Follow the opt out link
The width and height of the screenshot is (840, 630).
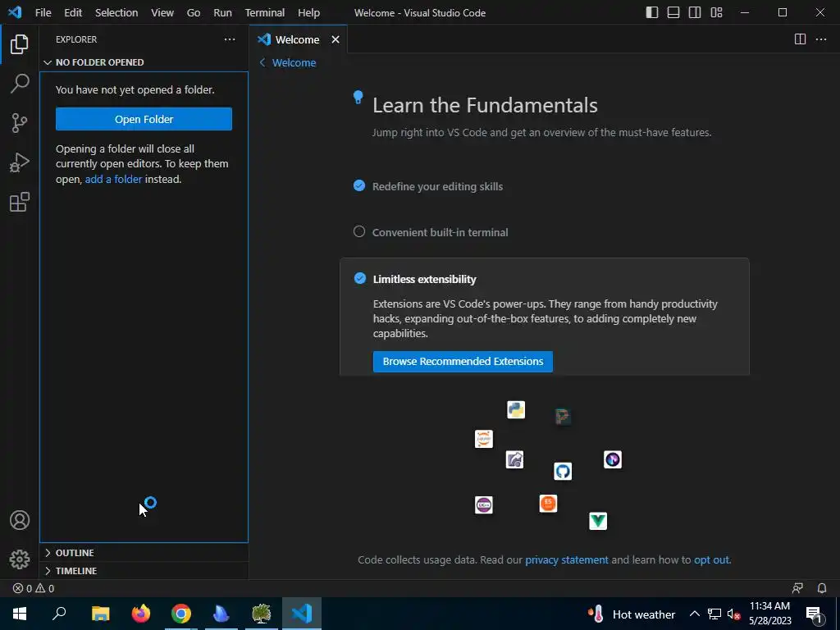coord(711,559)
